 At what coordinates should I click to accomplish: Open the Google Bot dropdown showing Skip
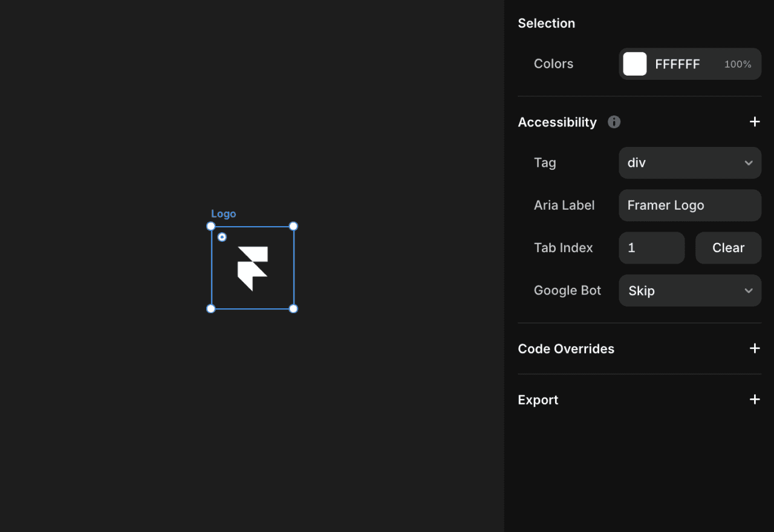[x=690, y=290]
